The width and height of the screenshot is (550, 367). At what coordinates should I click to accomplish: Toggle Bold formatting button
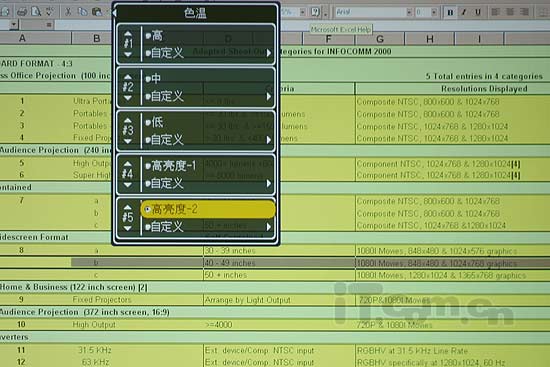(x=450, y=12)
